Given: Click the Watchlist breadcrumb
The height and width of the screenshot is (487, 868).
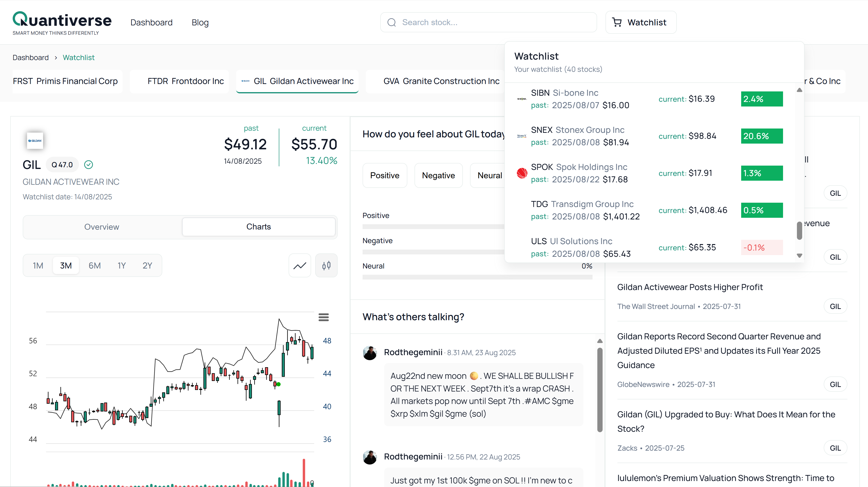Looking at the screenshot, I should tap(78, 58).
